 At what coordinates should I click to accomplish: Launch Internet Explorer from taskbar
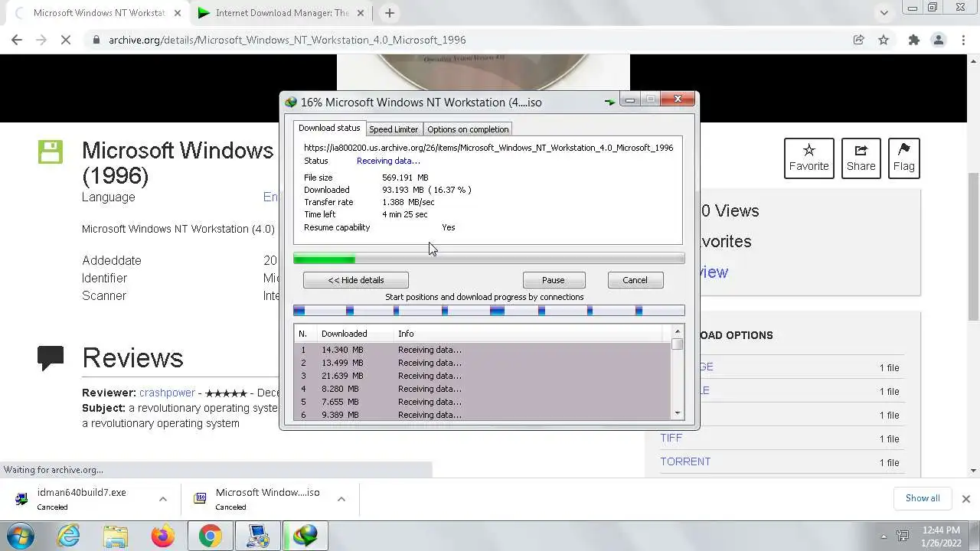(x=69, y=536)
